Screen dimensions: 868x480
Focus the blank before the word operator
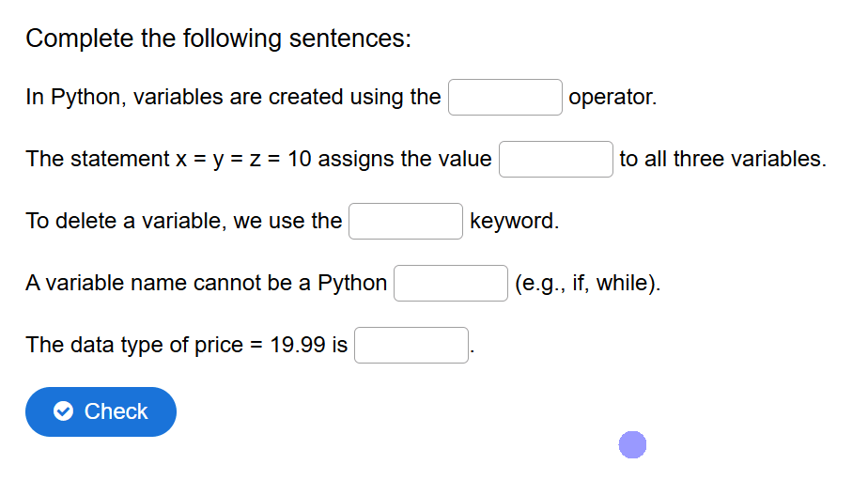504,98
